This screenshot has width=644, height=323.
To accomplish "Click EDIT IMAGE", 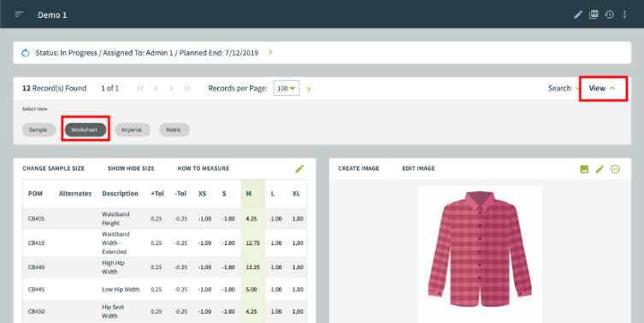I will click(418, 168).
